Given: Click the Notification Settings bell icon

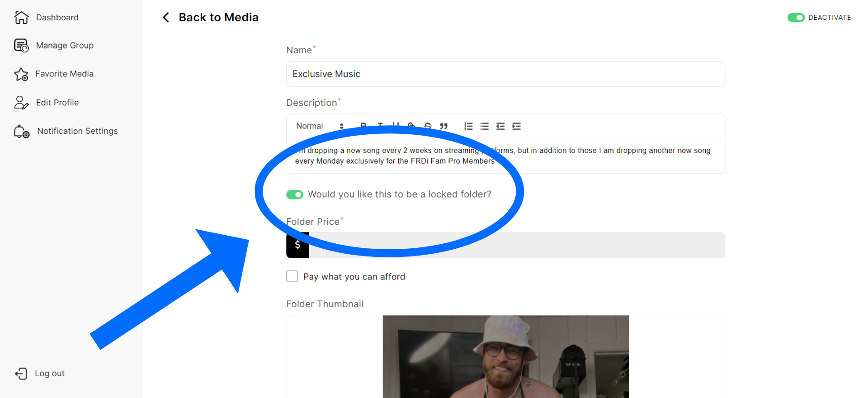Looking at the screenshot, I should click(22, 132).
